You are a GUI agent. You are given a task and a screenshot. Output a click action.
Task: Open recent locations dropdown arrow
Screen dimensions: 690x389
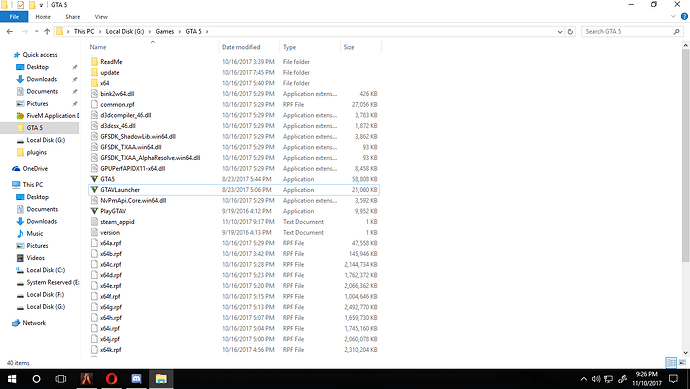pyautogui.click(x=37, y=32)
